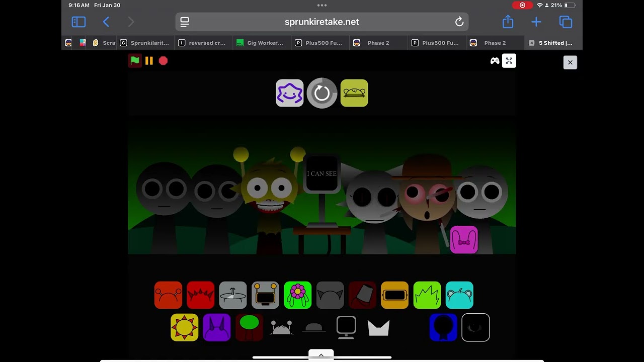
Task: Pick the orange-red antenna character icon
Action: pyautogui.click(x=168, y=295)
